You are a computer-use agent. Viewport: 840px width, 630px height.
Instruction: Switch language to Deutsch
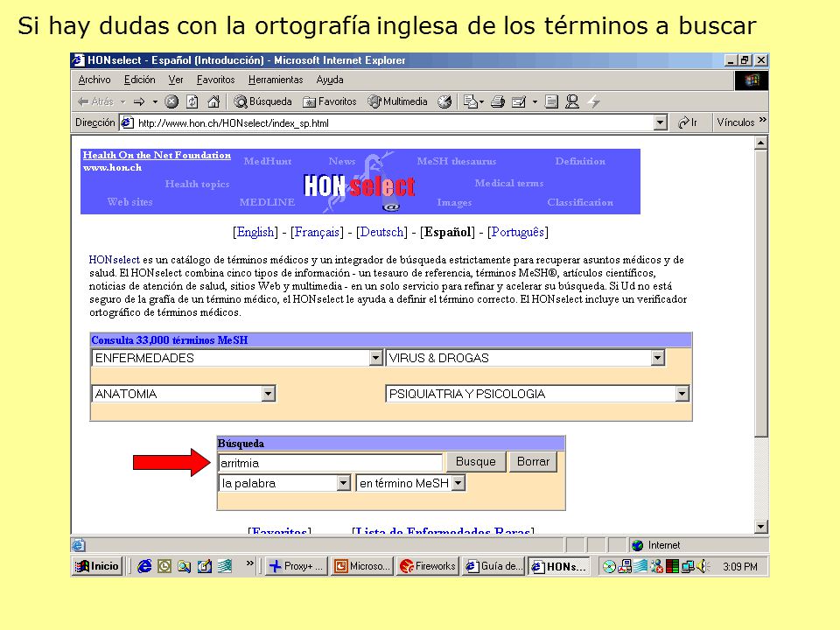pyautogui.click(x=382, y=232)
